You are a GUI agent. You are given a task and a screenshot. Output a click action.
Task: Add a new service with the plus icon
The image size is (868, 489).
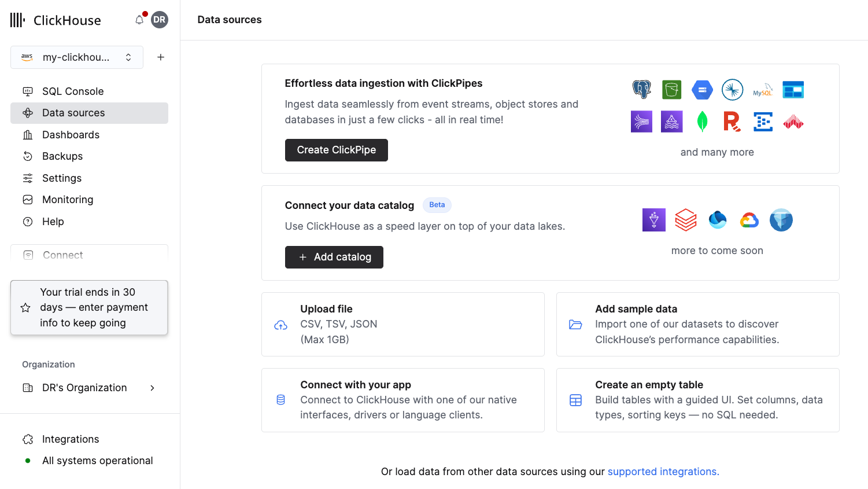pos(161,57)
